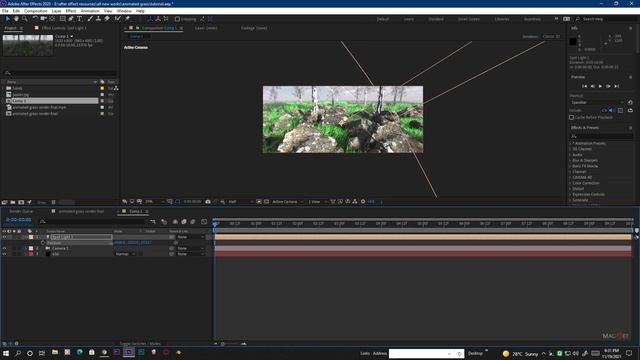640x360 pixels.
Task: Click the timeline current time display
Action: (19, 220)
